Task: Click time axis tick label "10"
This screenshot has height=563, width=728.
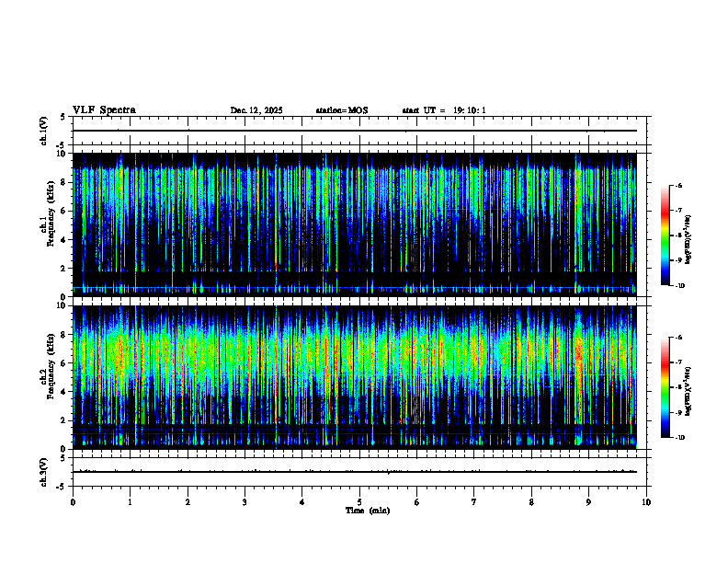Action: click(646, 502)
